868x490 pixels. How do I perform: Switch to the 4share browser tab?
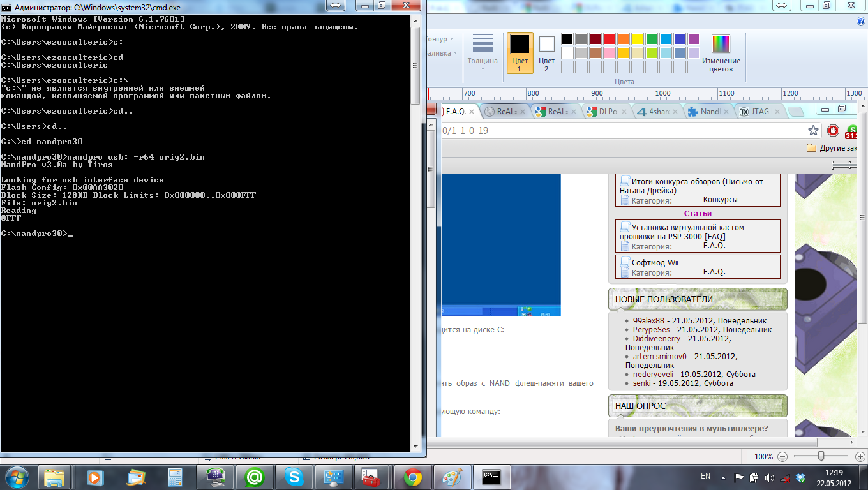[x=658, y=111]
